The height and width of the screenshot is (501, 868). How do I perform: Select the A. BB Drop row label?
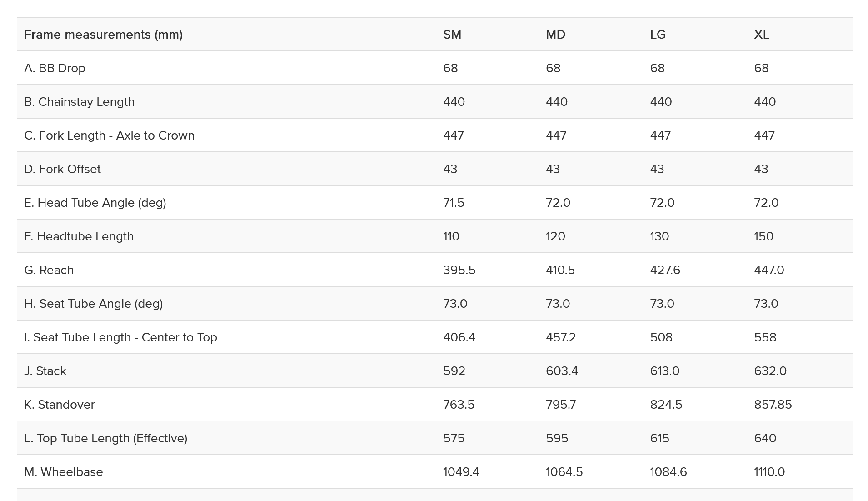[55, 68]
